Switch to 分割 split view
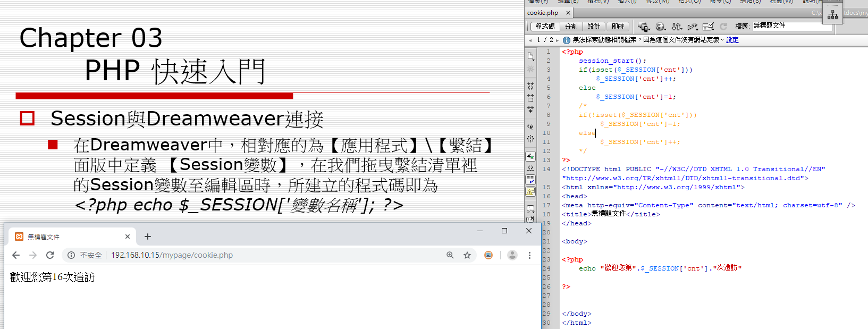The height and width of the screenshot is (329, 868). [571, 26]
